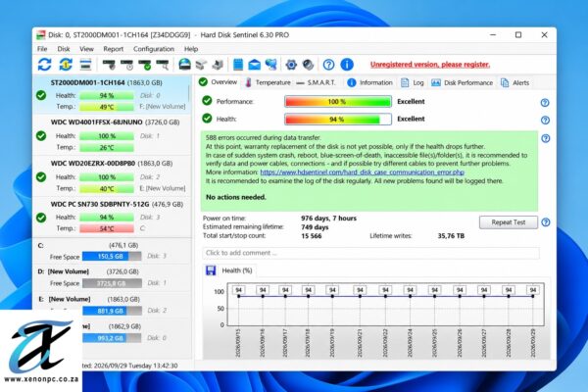Open the hdsentinel.com communication error link
The height and width of the screenshot is (392, 588).
[363, 172]
